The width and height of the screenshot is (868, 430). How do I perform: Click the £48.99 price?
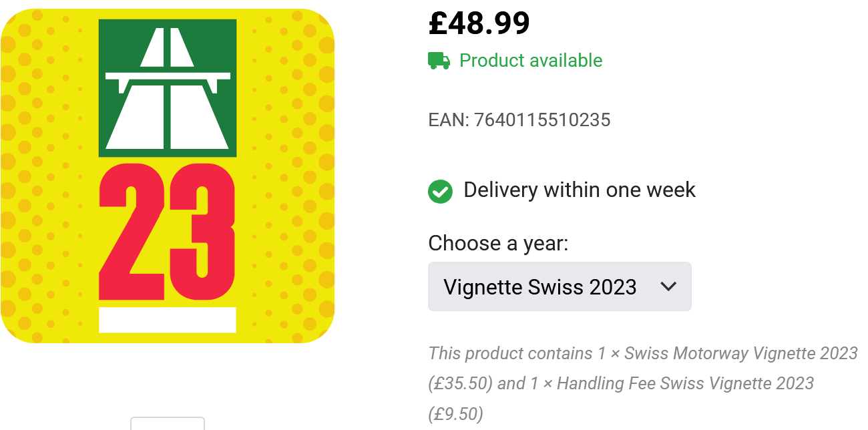click(479, 24)
